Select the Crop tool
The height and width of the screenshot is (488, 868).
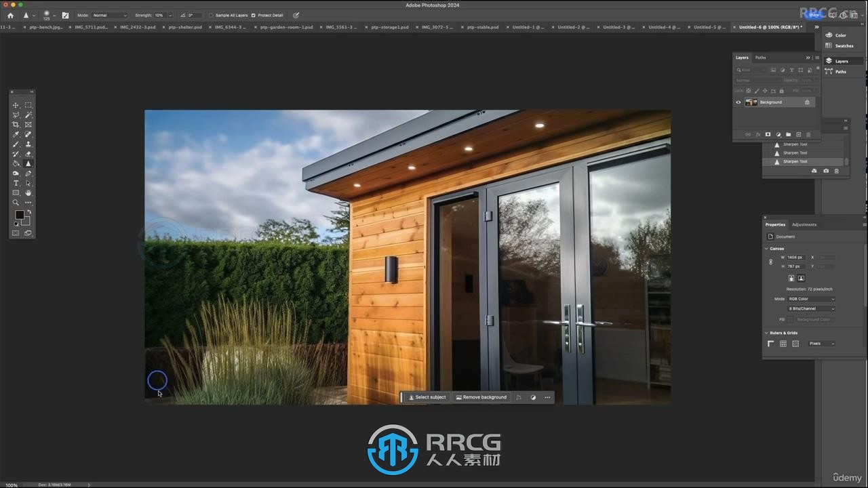point(16,125)
